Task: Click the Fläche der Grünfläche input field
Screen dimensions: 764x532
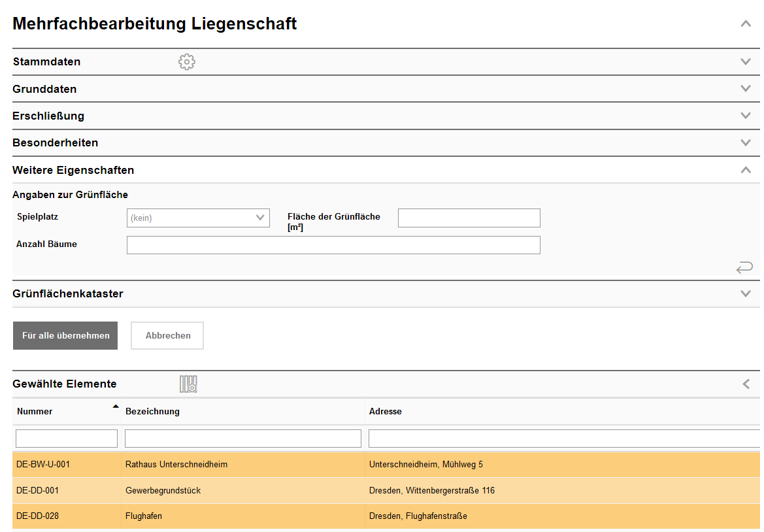Action: click(469, 218)
